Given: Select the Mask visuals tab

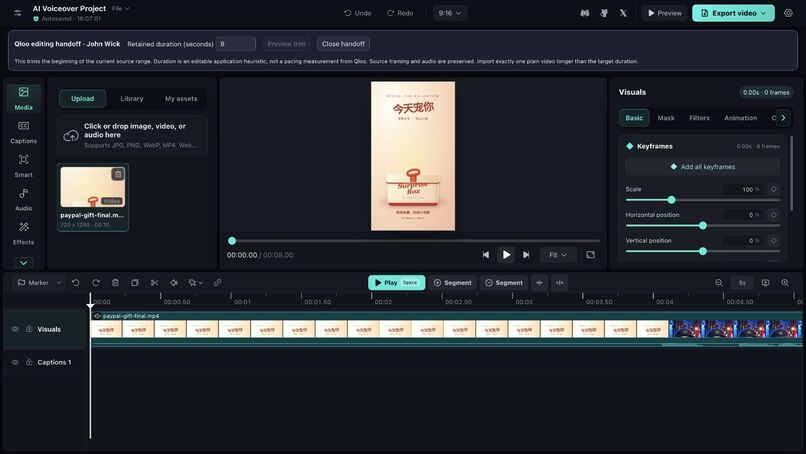Looking at the screenshot, I should coord(666,118).
